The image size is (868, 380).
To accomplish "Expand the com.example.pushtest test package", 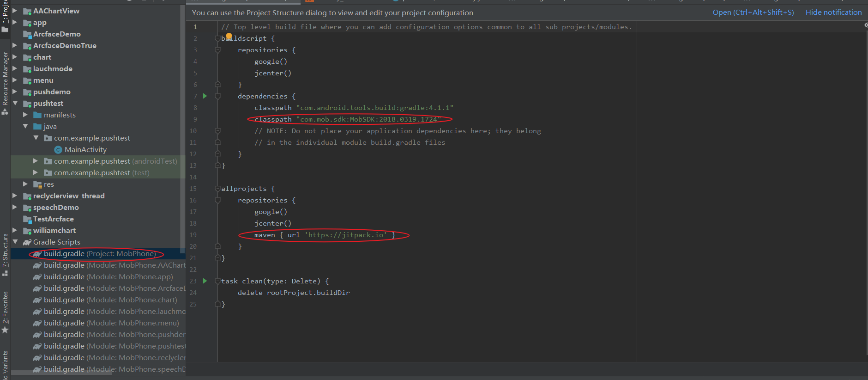I will 36,172.
